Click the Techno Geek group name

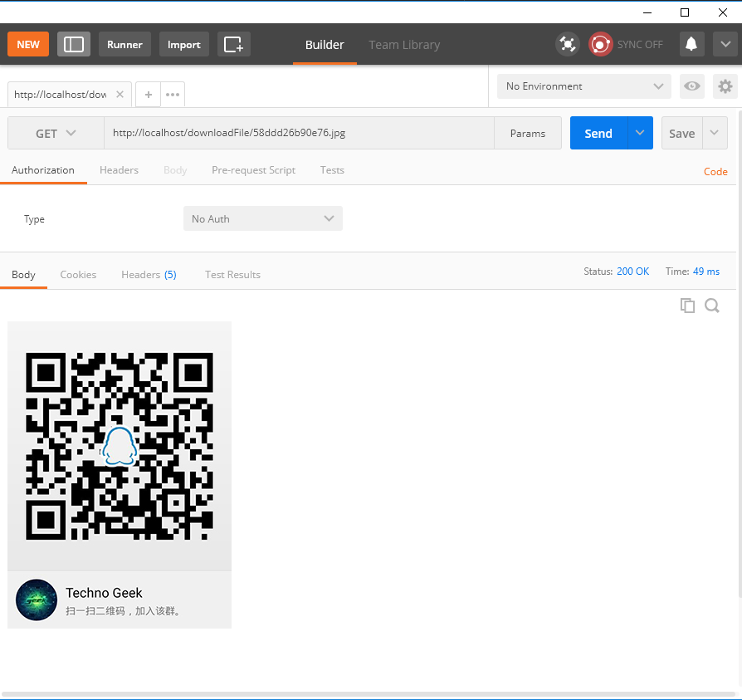104,593
